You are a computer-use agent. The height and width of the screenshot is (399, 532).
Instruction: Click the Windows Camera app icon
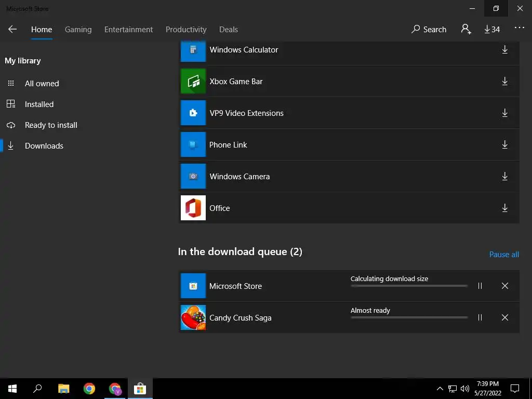tap(193, 176)
